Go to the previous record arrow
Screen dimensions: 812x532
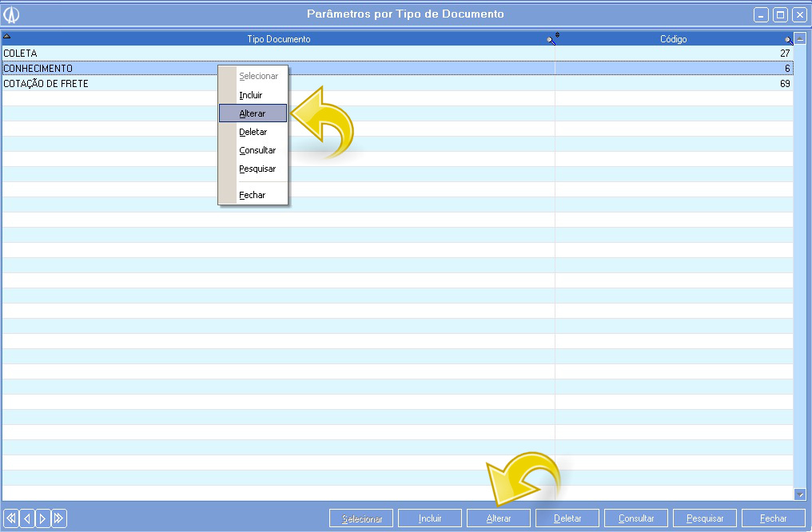[27, 518]
